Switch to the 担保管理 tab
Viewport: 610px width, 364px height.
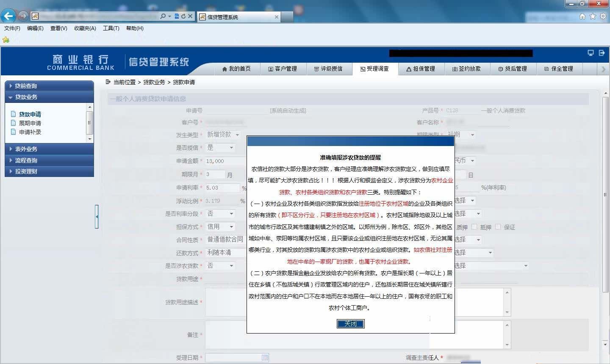coord(421,69)
